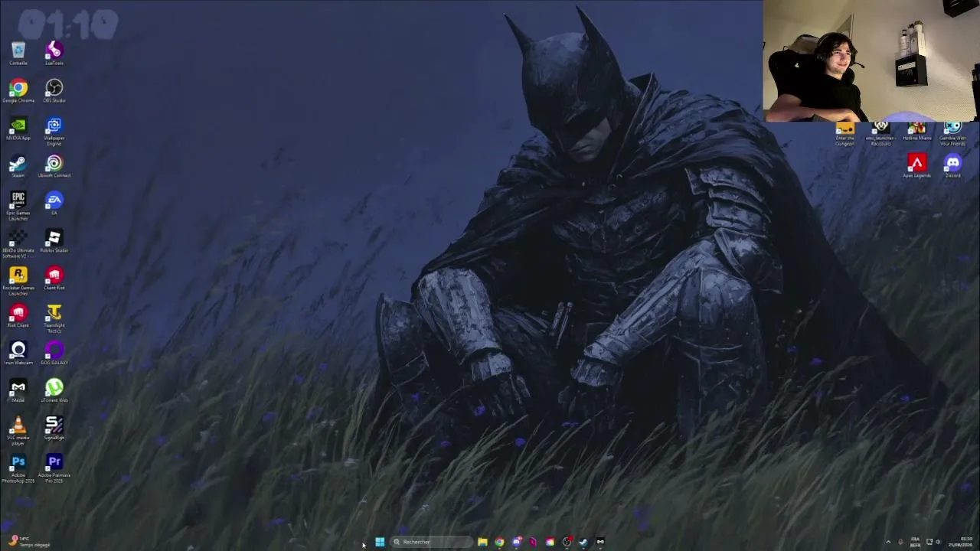Screen dimensions: 980x551
Task: Select the 8BitDo Ultimate Software desktop icon
Action: [18, 243]
